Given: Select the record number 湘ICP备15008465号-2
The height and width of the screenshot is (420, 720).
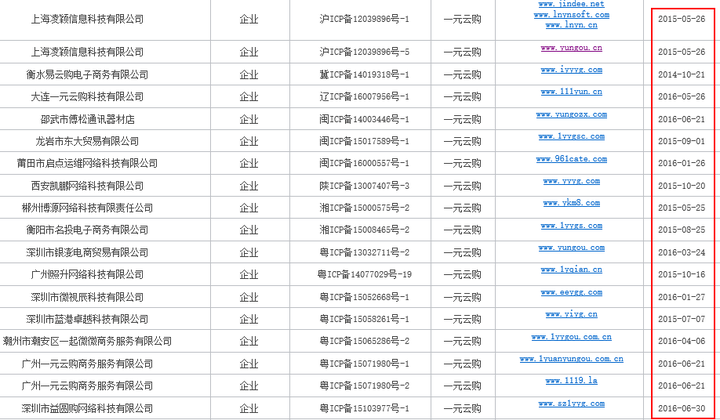Looking at the screenshot, I should (x=364, y=230).
